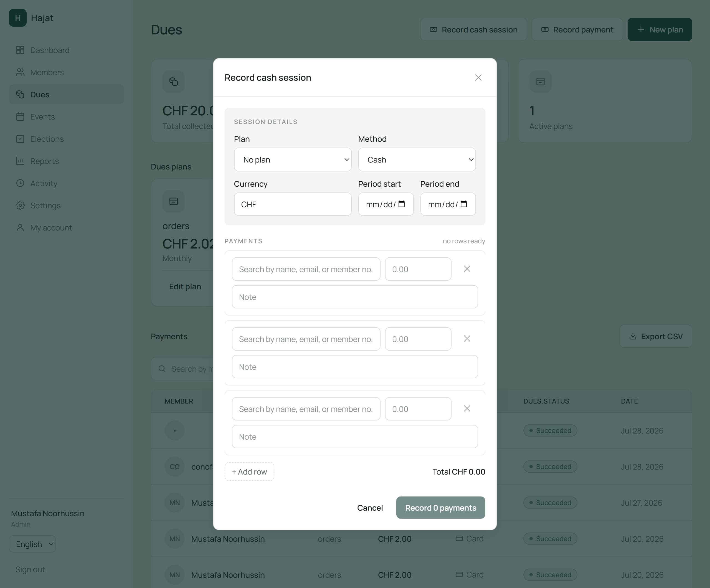710x588 pixels.
Task: Click the Period start date field
Action: (386, 204)
